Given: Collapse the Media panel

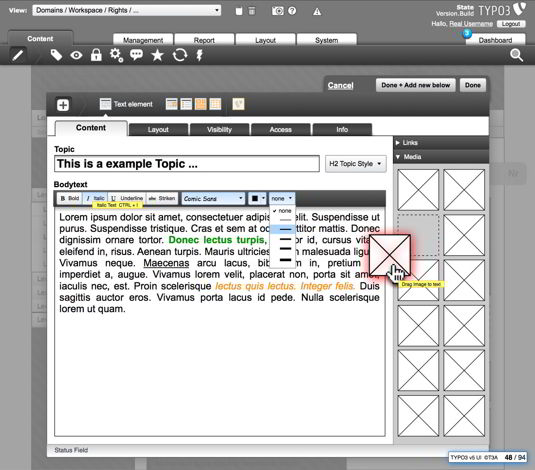Looking at the screenshot, I should click(441, 157).
